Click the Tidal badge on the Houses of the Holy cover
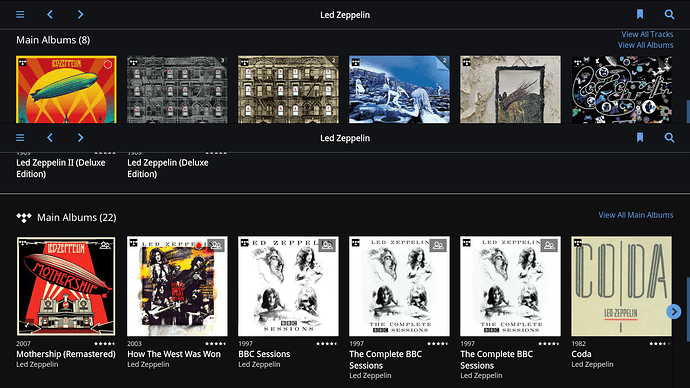The image size is (690, 388). coord(355,62)
